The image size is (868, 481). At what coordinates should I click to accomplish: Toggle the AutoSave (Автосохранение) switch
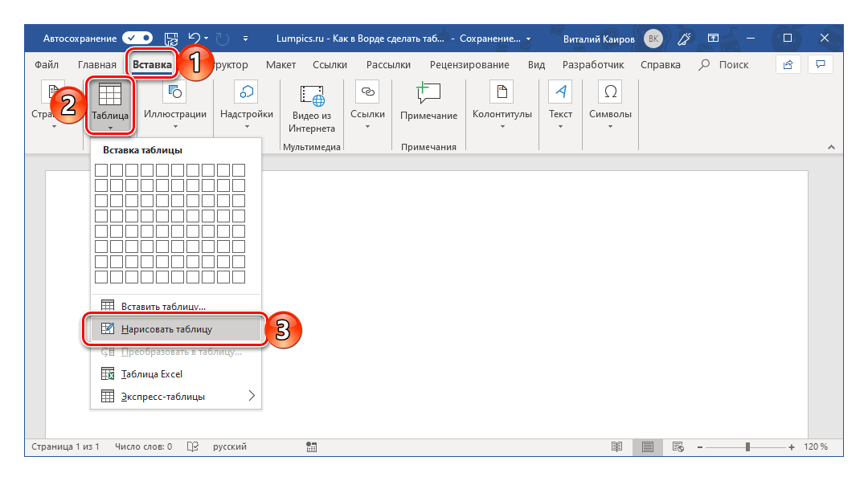click(x=137, y=38)
